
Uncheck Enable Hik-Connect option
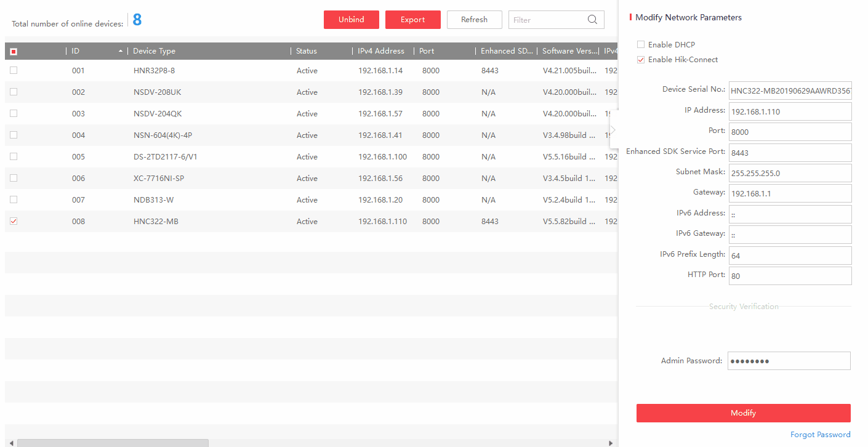(x=641, y=60)
